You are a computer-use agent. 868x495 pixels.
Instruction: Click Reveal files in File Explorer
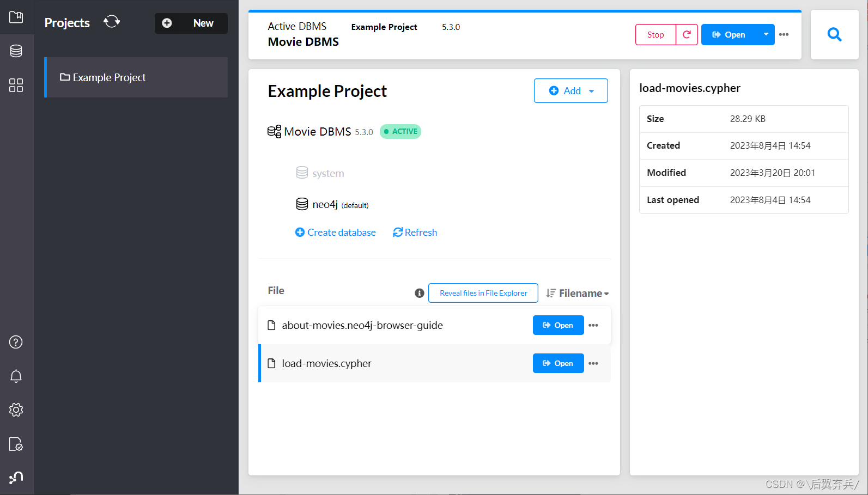(483, 293)
